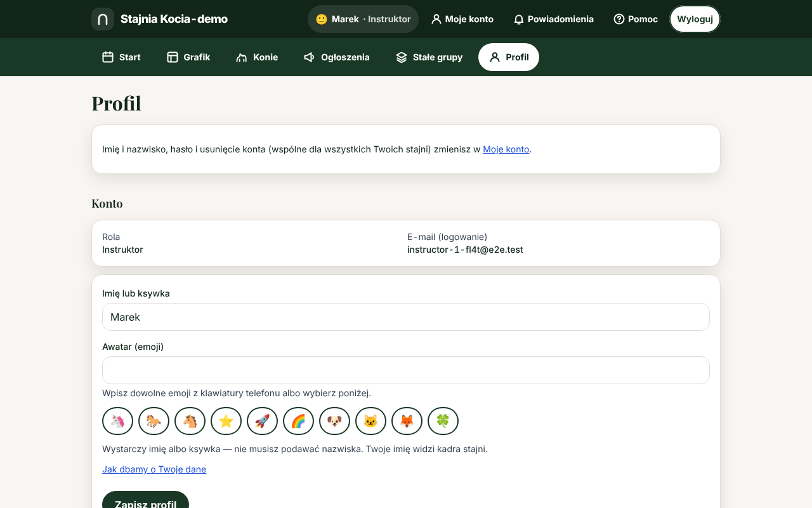Focus the Awatar (emoji) input field
This screenshot has height=508, width=812.
[406, 370]
